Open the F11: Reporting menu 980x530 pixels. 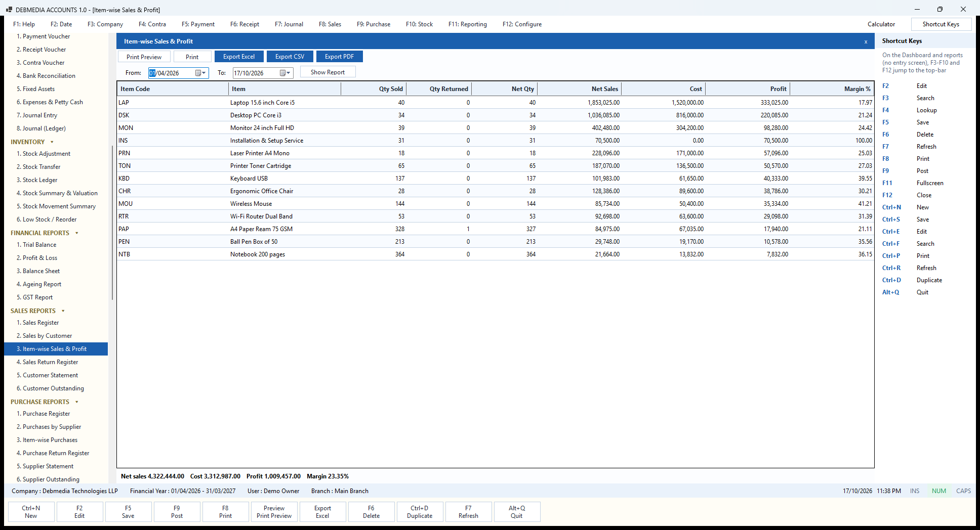point(468,24)
